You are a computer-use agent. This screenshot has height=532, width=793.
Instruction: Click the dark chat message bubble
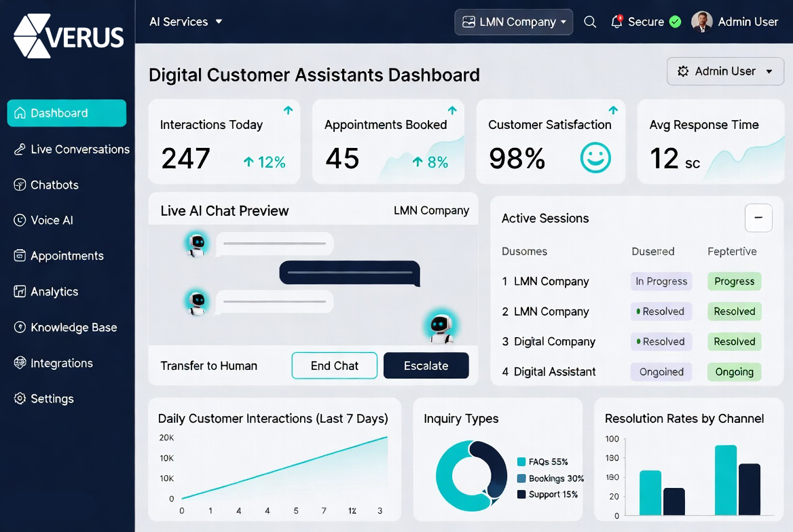(x=350, y=273)
